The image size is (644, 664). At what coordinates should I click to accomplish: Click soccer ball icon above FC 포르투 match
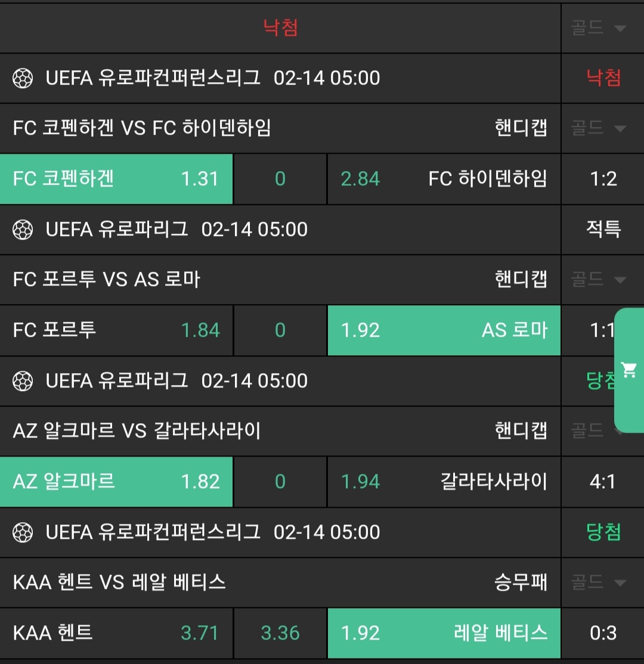click(23, 229)
